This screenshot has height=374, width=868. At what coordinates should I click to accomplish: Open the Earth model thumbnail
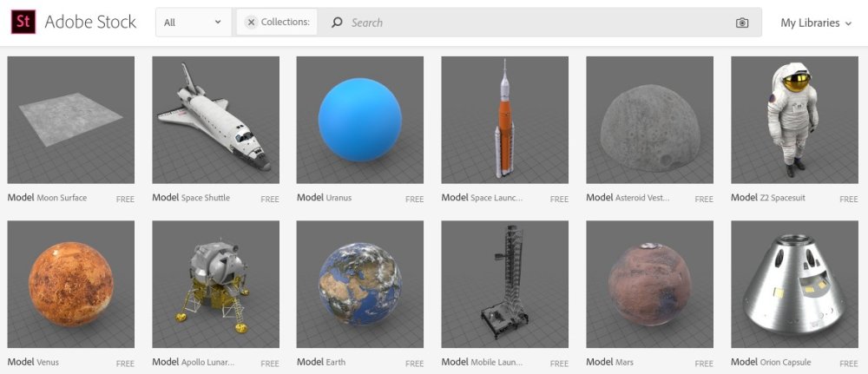[360, 284]
